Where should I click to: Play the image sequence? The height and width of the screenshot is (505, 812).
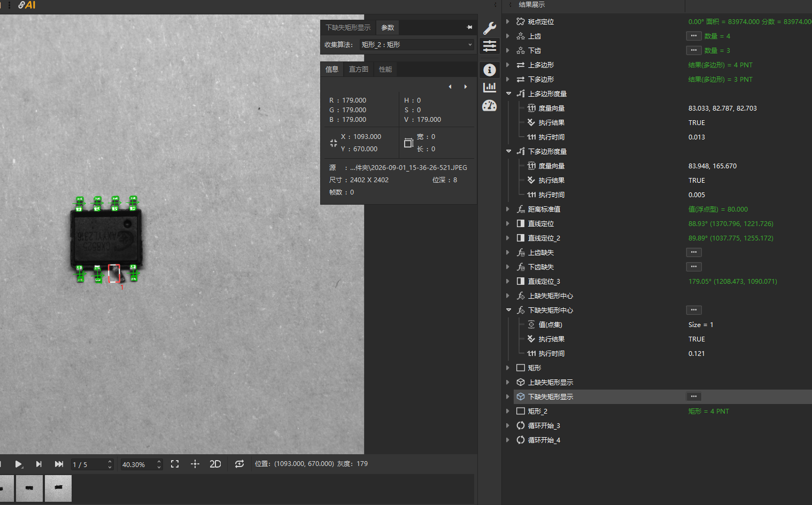19,464
